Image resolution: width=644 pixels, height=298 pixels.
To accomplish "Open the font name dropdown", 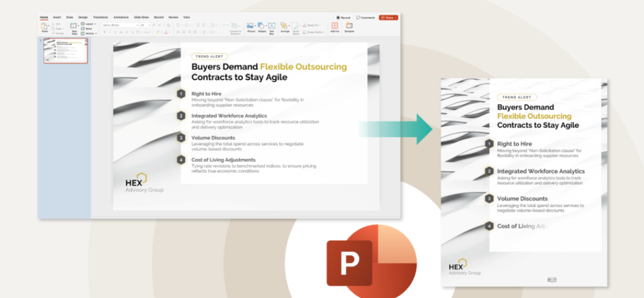I will (x=119, y=25).
